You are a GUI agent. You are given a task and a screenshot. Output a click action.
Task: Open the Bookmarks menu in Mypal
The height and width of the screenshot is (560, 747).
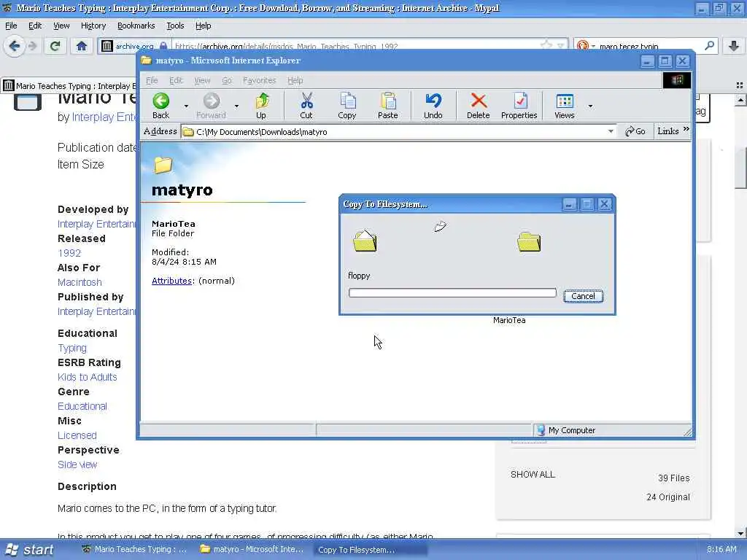tap(136, 26)
